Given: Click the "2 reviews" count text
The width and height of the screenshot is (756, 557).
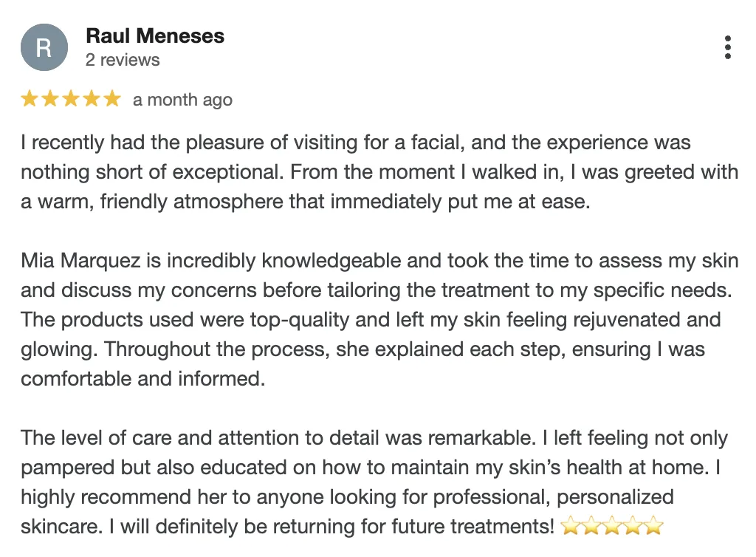Looking at the screenshot, I should point(123,60).
